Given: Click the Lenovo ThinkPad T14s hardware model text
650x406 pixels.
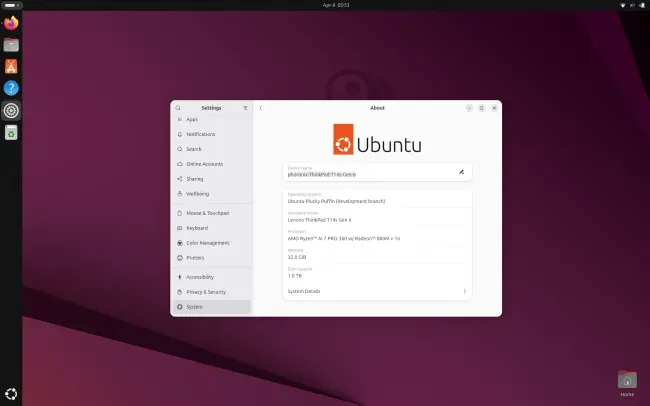Looking at the screenshot, I should click(319, 220).
